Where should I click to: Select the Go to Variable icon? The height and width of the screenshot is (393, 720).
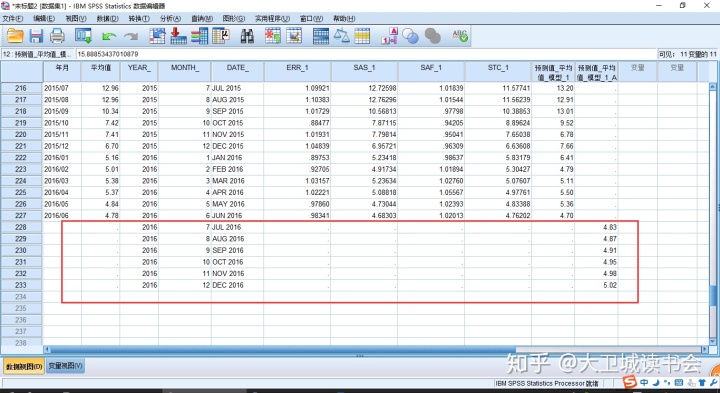point(178,36)
